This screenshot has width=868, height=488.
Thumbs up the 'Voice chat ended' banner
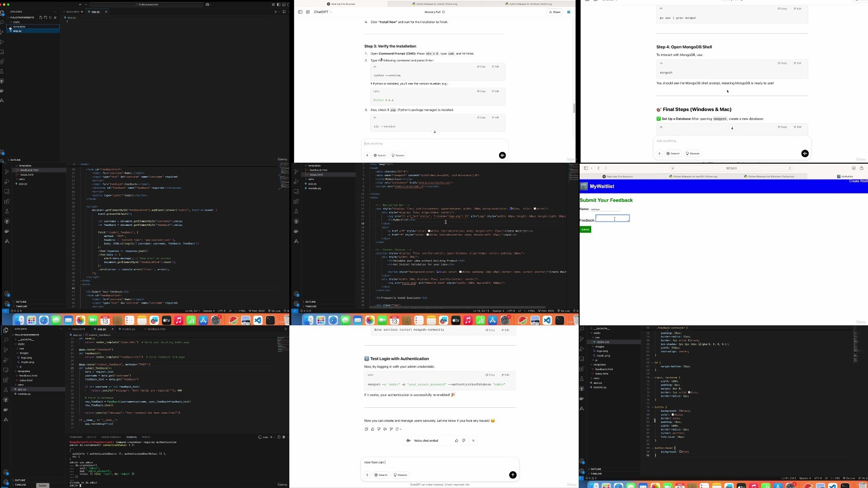click(457, 440)
